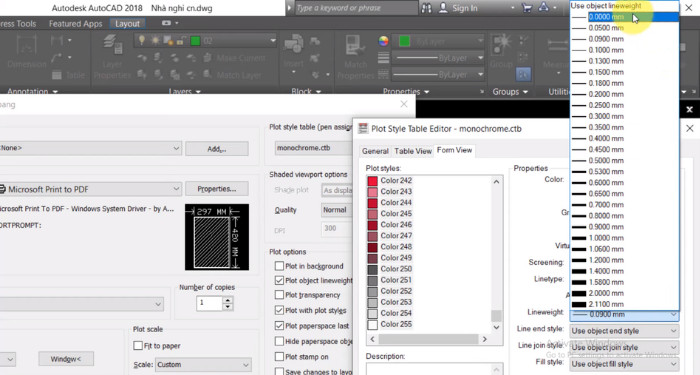The width and height of the screenshot is (700, 375).
Task: Open the page setup name None dropdown
Action: click(x=91, y=148)
